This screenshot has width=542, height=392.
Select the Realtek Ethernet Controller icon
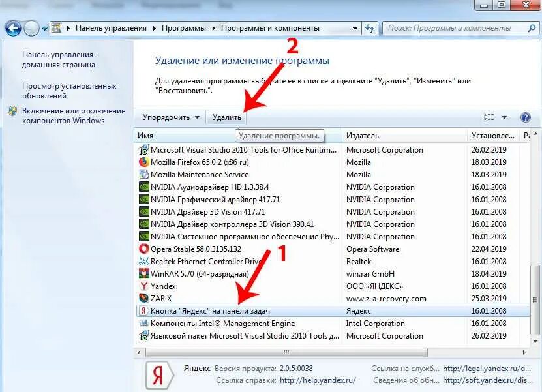143,261
